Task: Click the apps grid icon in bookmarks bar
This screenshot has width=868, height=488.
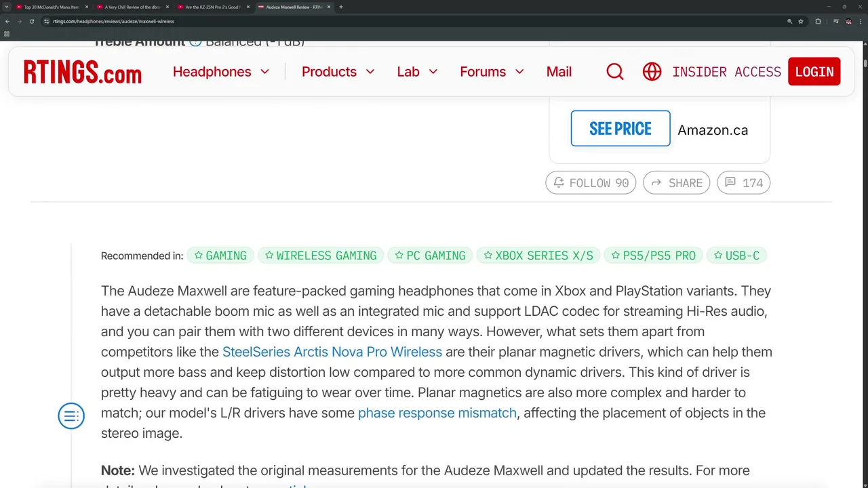Action: click(x=7, y=34)
